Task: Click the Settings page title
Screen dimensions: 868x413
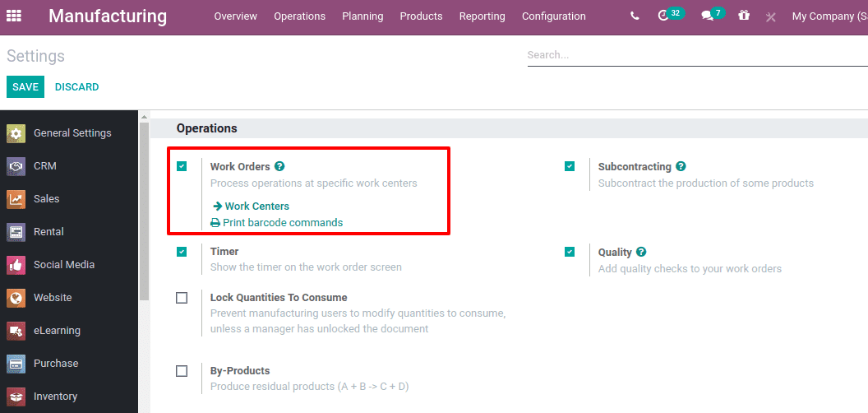Action: (35, 56)
